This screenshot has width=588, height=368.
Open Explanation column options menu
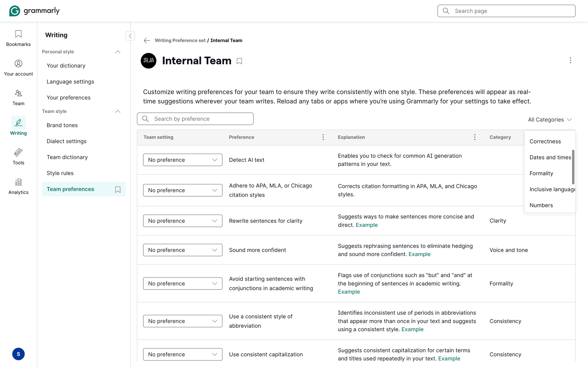point(475,137)
